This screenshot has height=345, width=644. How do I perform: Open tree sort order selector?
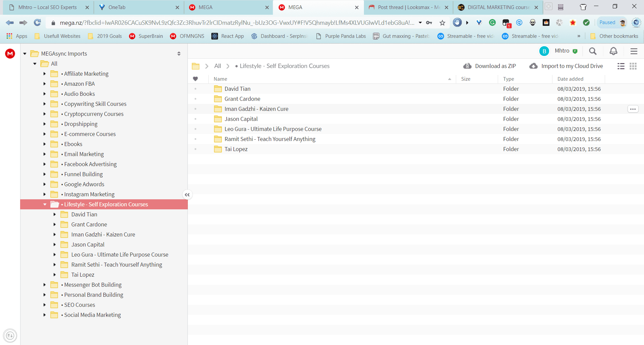pyautogui.click(x=179, y=54)
